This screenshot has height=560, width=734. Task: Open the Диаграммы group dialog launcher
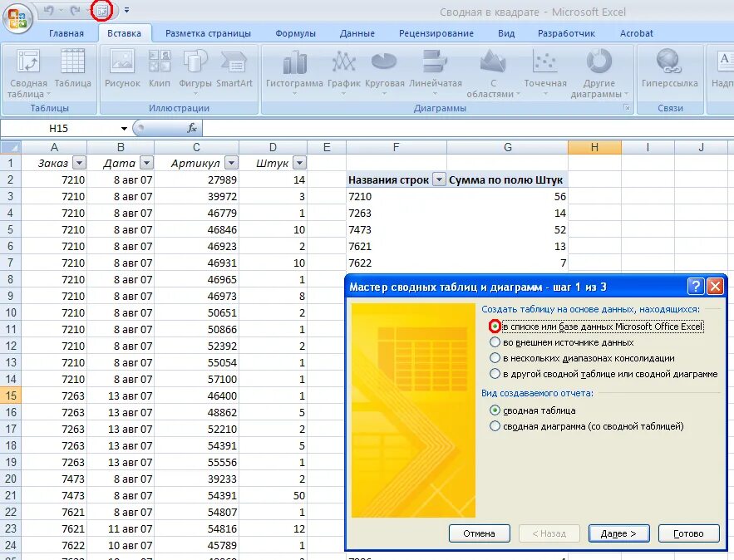(626, 108)
